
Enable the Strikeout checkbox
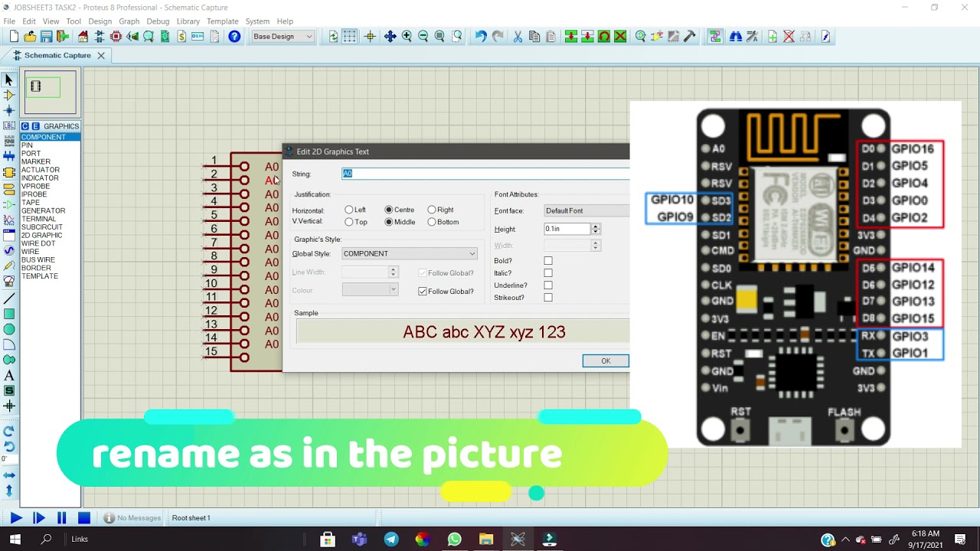tap(548, 298)
